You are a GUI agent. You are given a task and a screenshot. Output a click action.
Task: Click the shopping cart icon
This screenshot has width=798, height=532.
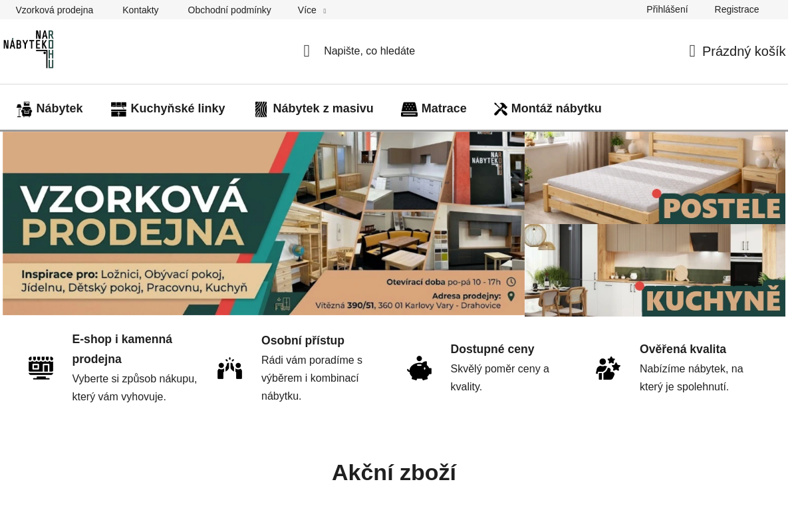point(692,51)
